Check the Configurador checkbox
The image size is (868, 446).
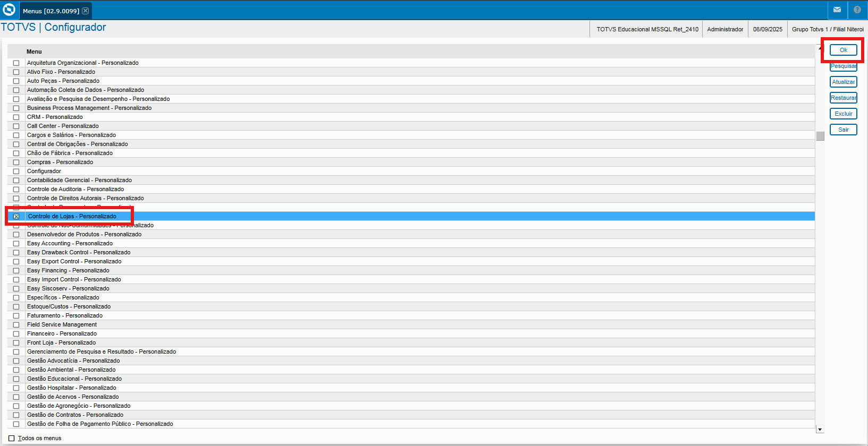(16, 171)
